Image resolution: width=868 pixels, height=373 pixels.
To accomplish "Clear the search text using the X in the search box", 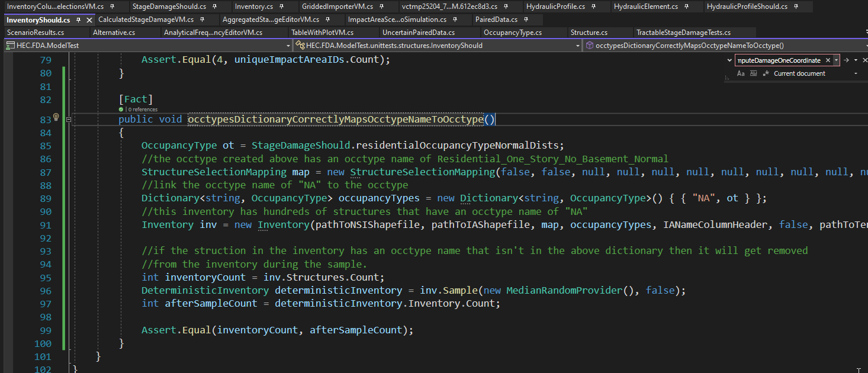I will tap(828, 60).
